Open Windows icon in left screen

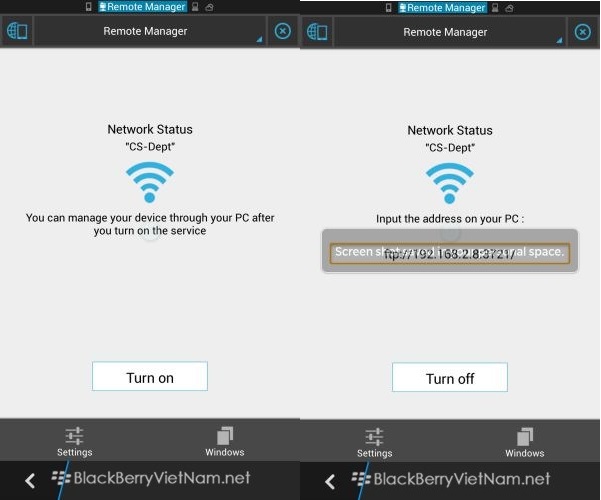click(225, 442)
